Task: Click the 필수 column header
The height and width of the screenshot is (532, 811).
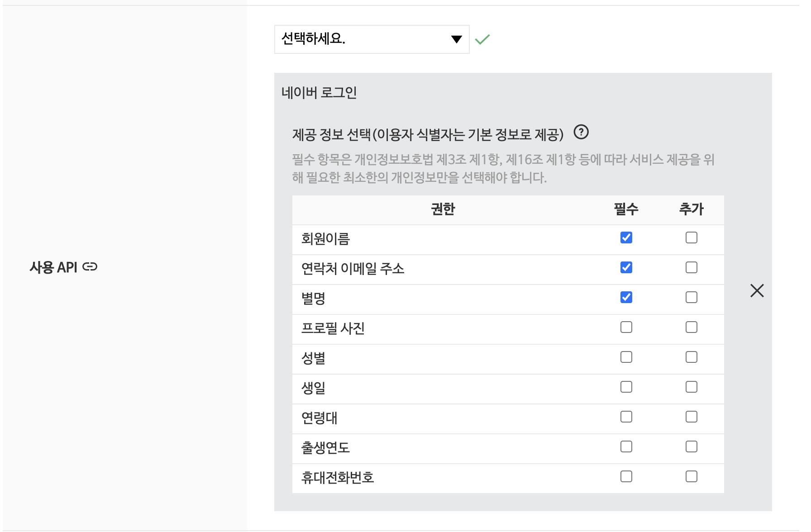Action: 626,209
